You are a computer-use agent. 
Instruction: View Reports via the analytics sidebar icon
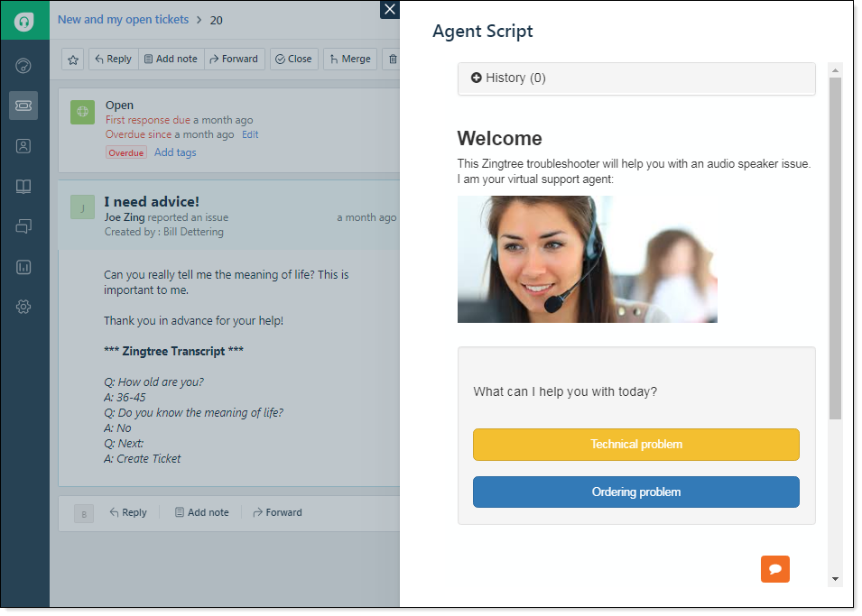23,266
